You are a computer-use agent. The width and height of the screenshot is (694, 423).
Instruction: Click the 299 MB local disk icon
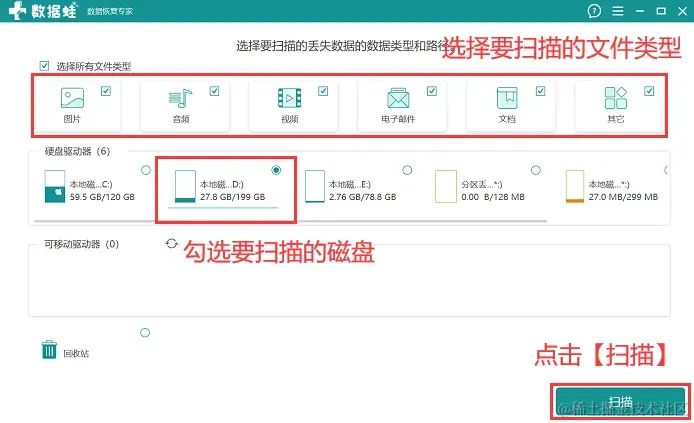click(575, 186)
